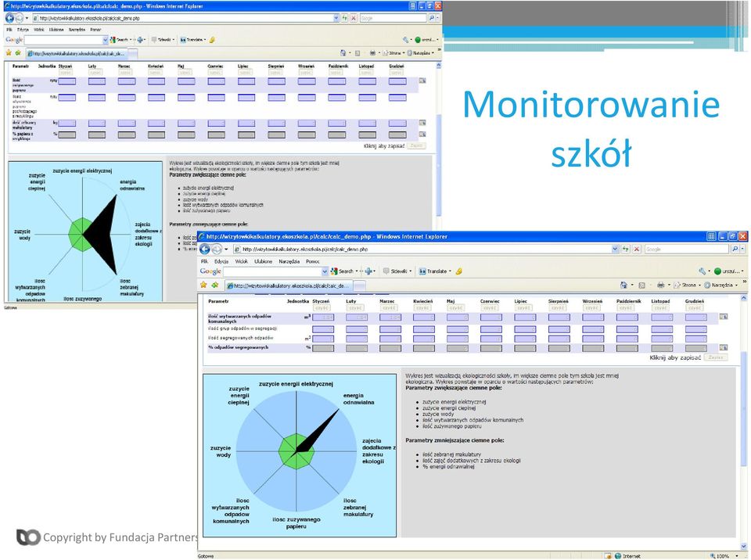Click the Internet zone indicator in the front status bar

pos(627,555)
